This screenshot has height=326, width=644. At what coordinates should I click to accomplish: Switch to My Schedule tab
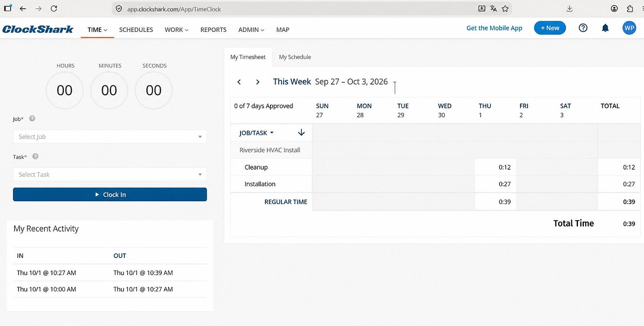coord(295,57)
